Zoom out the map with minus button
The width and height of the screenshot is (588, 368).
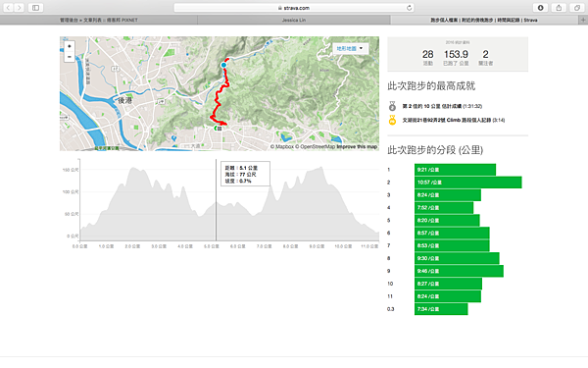pos(69,57)
